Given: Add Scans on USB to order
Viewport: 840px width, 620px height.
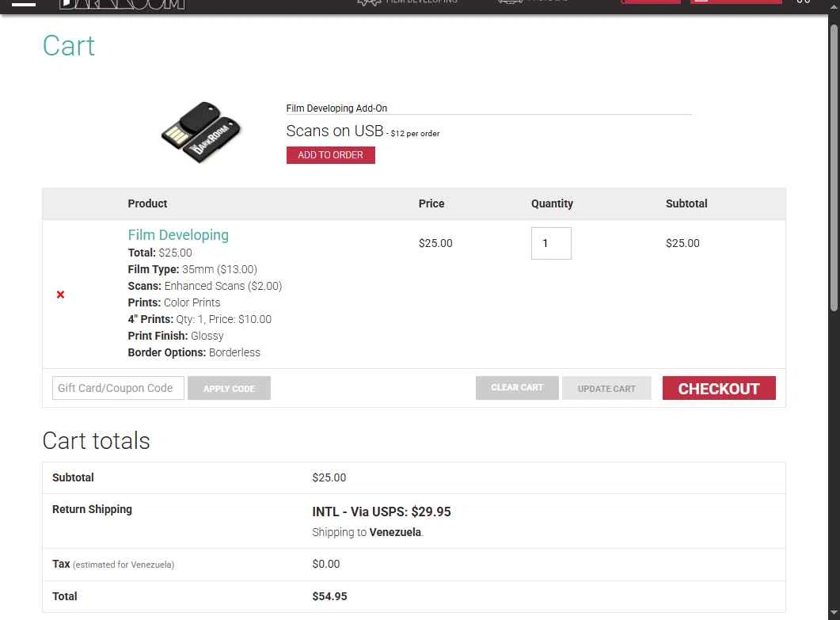Looking at the screenshot, I should click(x=330, y=155).
